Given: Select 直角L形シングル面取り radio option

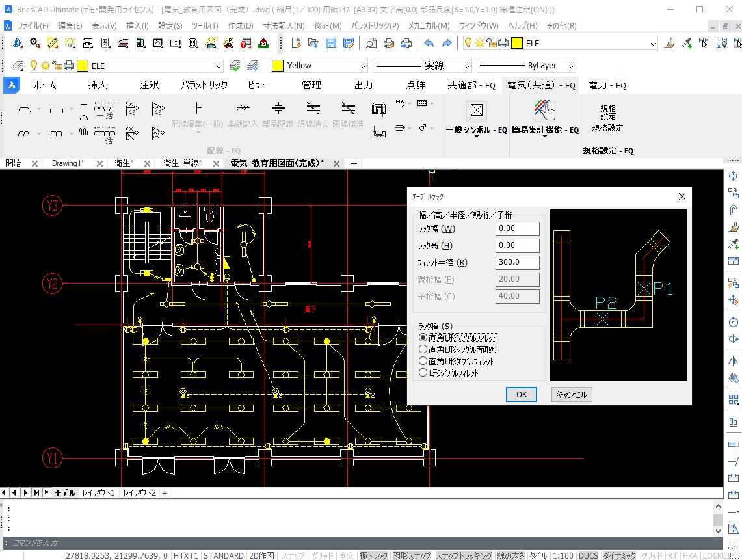Looking at the screenshot, I should pos(423,349).
